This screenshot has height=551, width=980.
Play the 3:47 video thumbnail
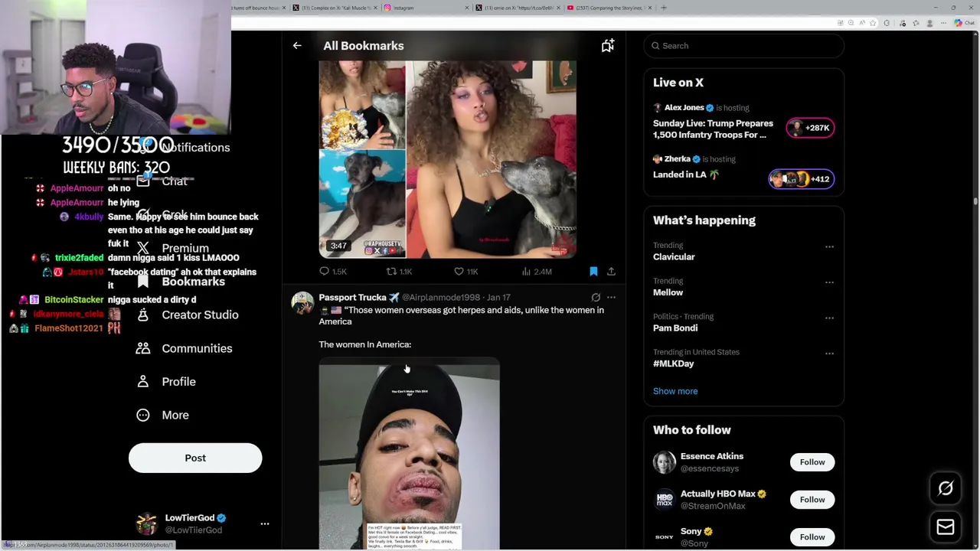coord(447,159)
